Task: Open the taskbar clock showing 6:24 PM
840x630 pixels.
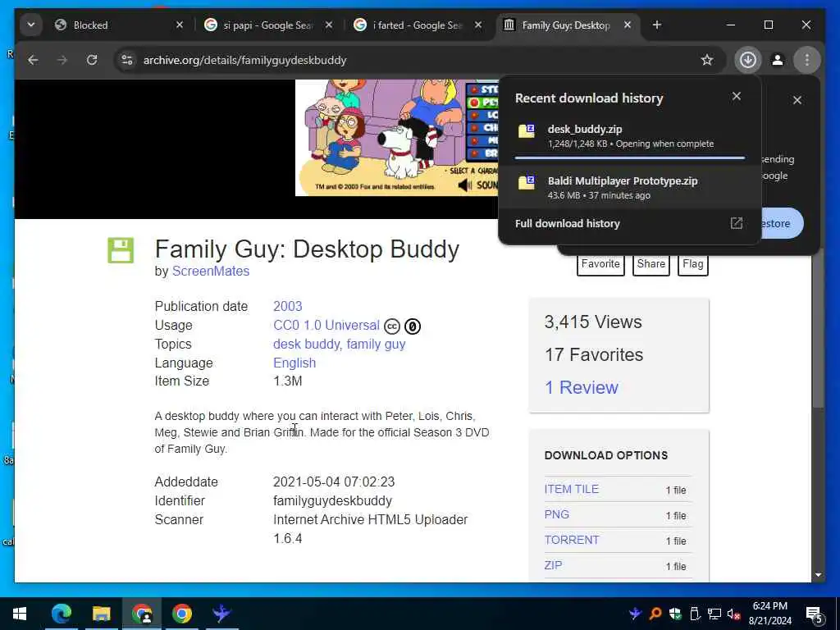Action: (769, 614)
